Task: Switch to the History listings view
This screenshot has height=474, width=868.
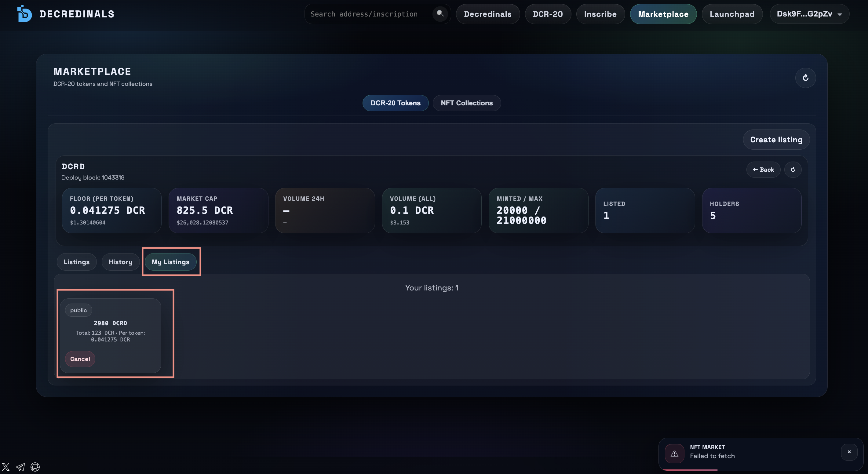Action: 120,262
